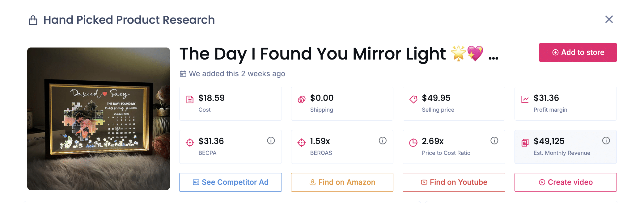Click the Price to Cost Ratio clock icon
The image size is (644, 203).
click(x=413, y=143)
